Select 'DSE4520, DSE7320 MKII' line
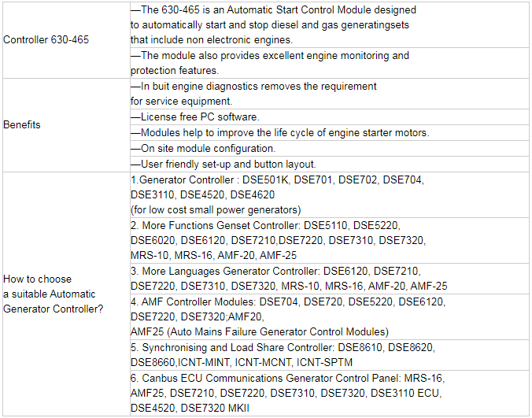532x418 pixels. [x=190, y=409]
